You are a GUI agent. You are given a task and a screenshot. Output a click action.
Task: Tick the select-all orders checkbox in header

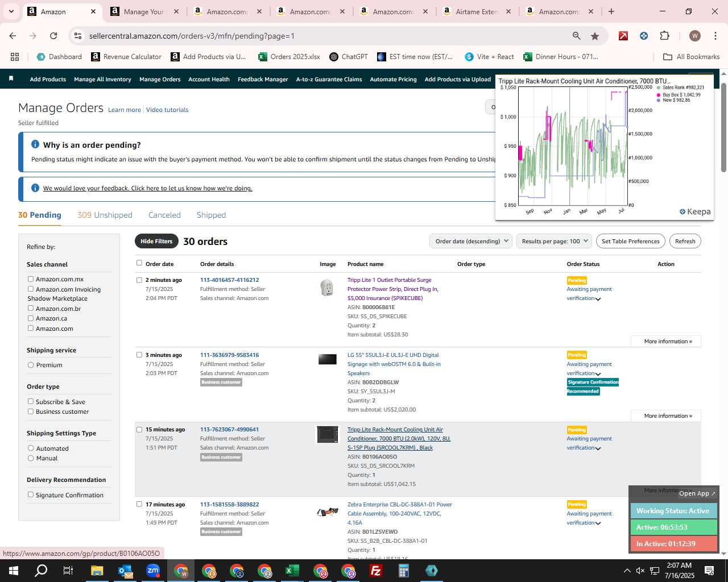coord(139,263)
